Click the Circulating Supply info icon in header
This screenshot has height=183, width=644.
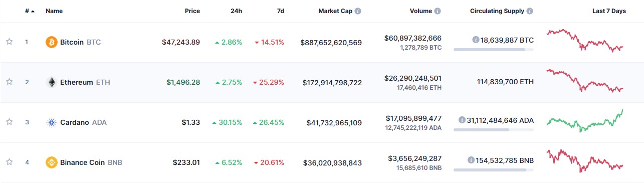tap(530, 11)
